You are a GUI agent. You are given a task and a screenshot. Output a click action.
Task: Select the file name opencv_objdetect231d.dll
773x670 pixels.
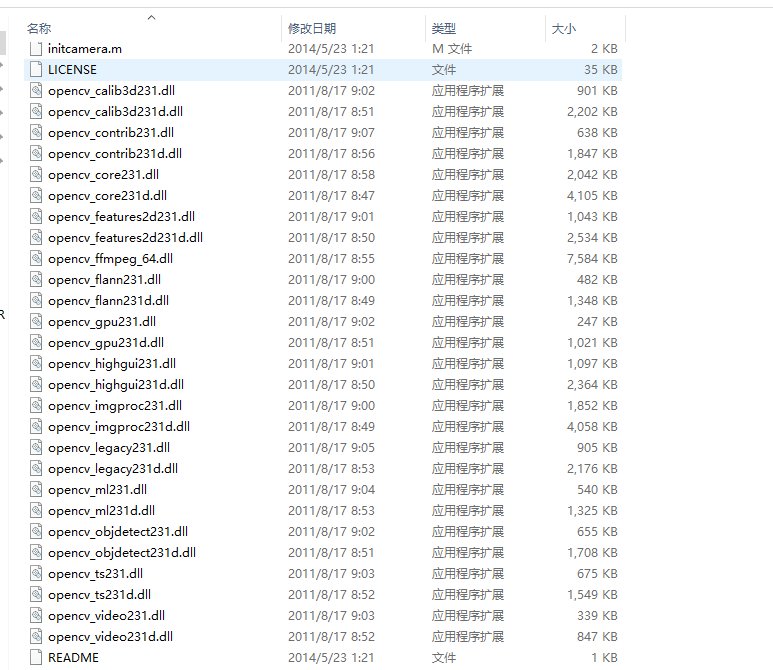(x=122, y=553)
